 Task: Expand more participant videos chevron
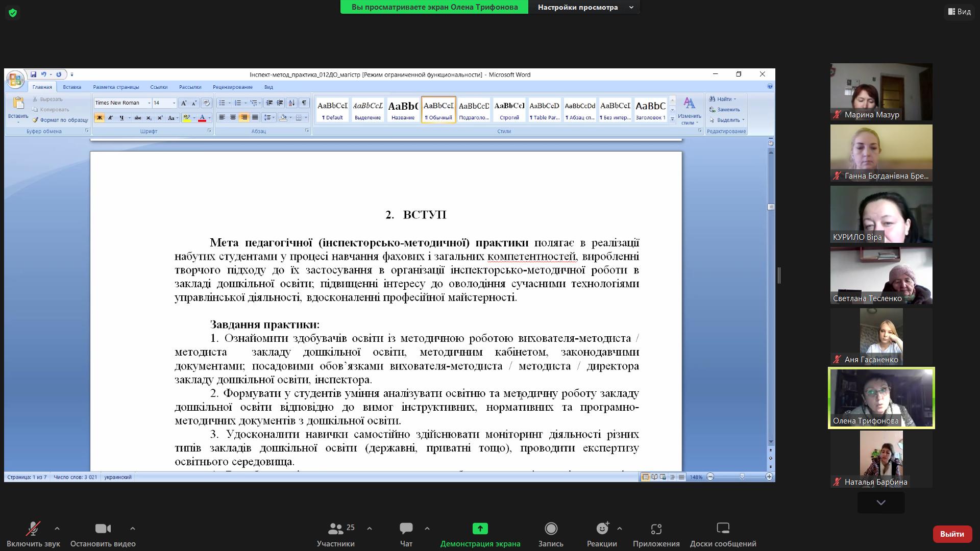(881, 503)
